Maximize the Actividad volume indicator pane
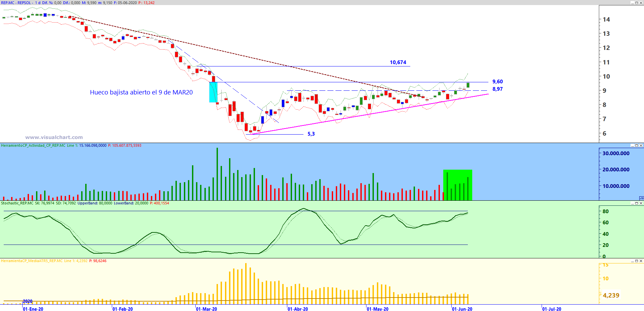 pos(637,145)
